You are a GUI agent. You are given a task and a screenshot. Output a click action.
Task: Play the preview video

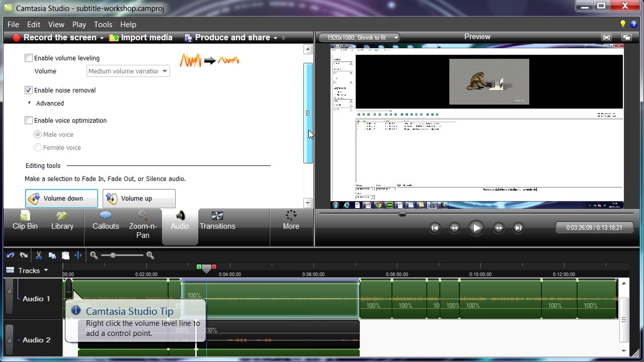475,228
